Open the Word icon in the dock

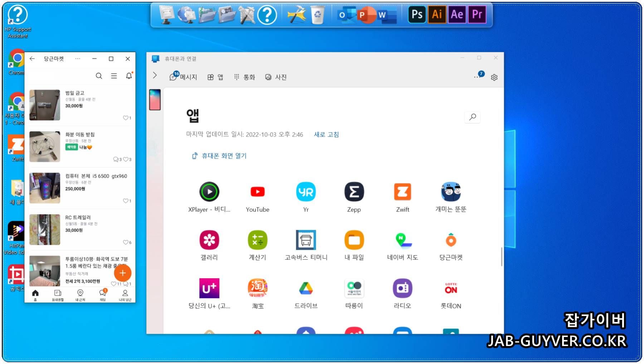click(x=386, y=15)
